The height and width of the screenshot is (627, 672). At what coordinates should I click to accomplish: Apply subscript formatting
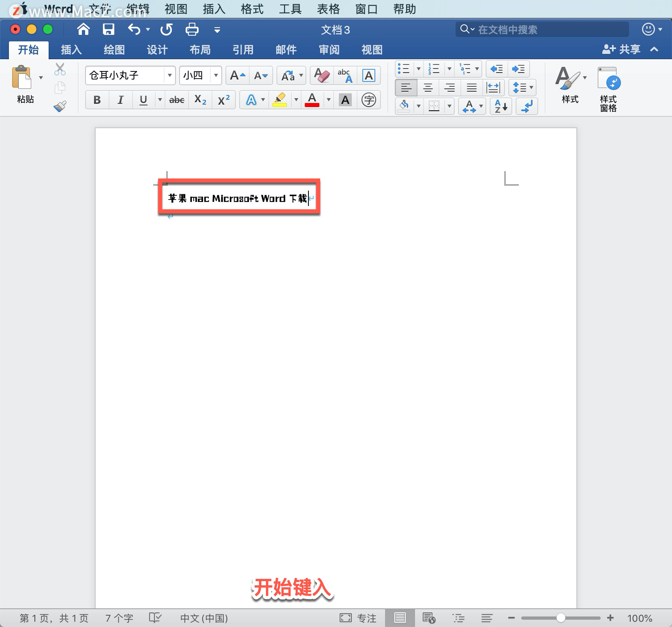pyautogui.click(x=200, y=100)
